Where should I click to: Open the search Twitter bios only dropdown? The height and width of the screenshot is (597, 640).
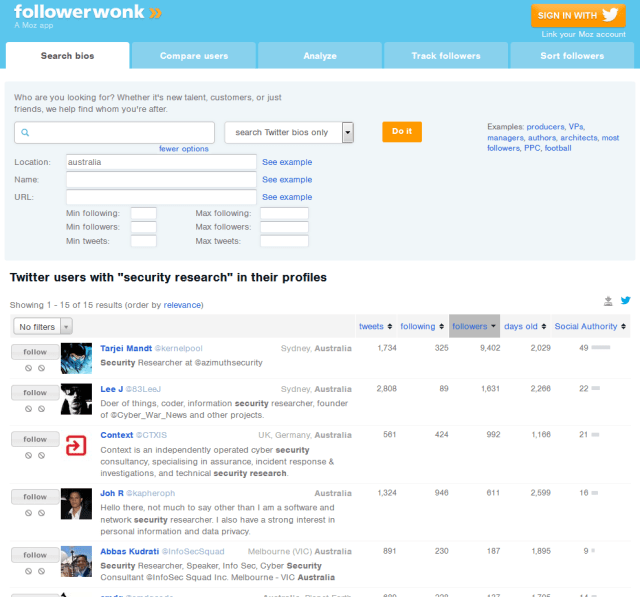(x=289, y=133)
